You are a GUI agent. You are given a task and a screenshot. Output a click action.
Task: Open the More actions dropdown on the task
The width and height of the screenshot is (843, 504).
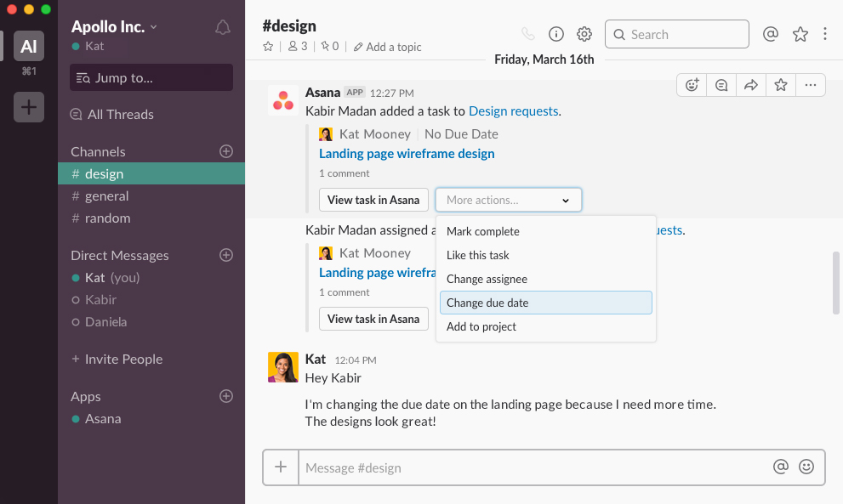tap(508, 200)
